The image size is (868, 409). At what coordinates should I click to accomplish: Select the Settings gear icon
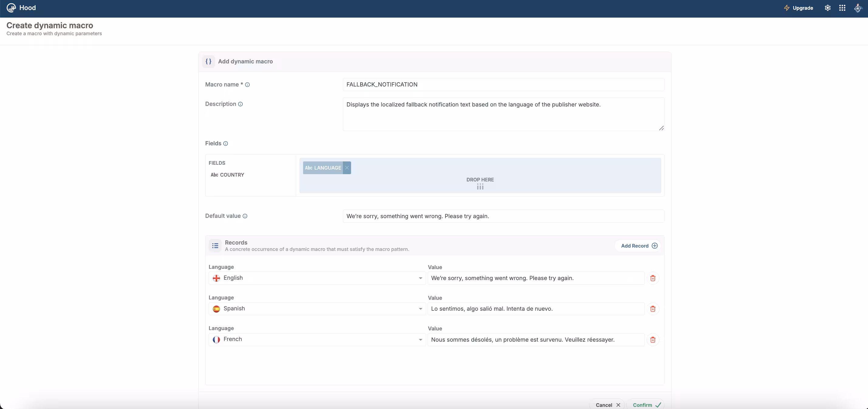pyautogui.click(x=828, y=8)
